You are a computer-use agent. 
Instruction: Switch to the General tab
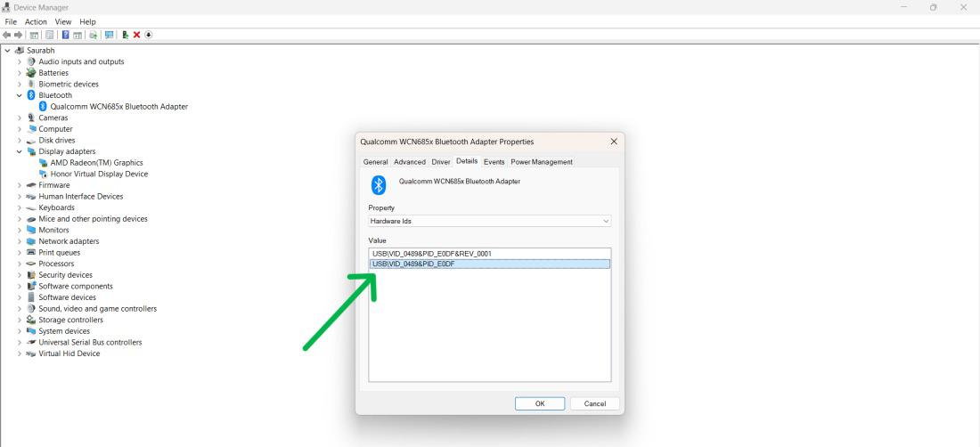coord(376,162)
